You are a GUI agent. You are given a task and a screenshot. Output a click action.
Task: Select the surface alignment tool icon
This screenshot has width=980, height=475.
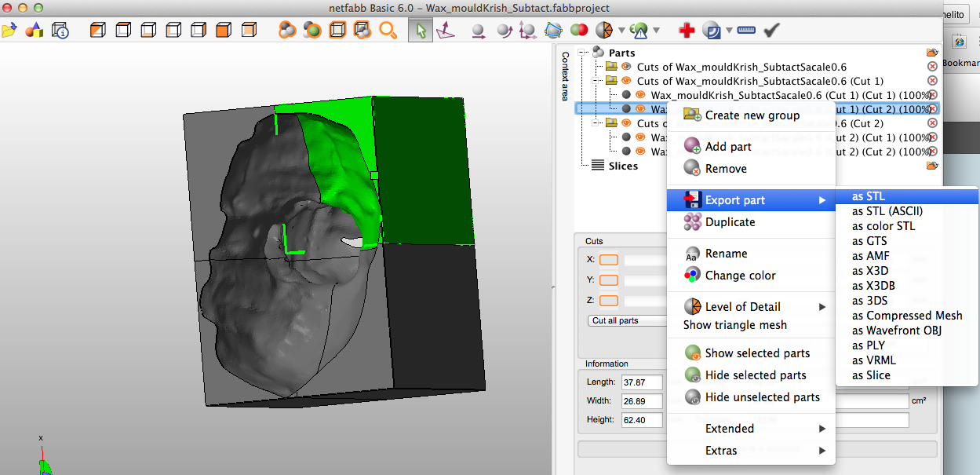(x=446, y=31)
